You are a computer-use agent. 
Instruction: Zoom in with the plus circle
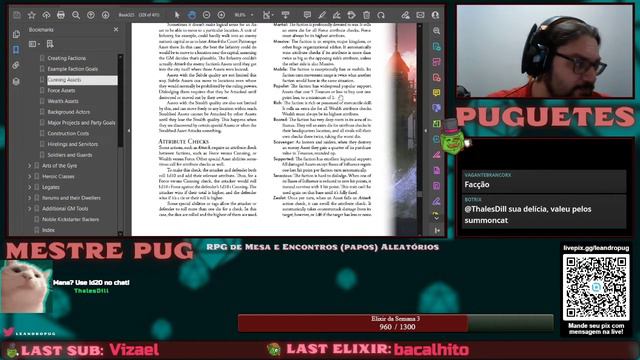point(221,15)
